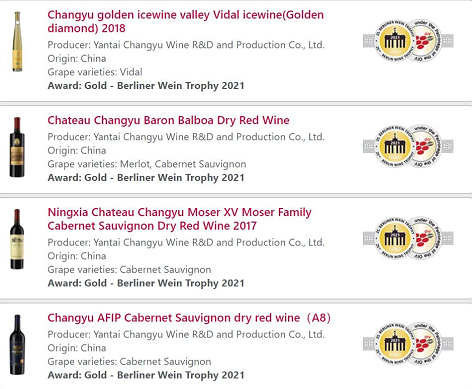Click the award text of Vidal icewine entry
Image resolution: width=472 pixels, height=389 pixels.
click(x=146, y=86)
